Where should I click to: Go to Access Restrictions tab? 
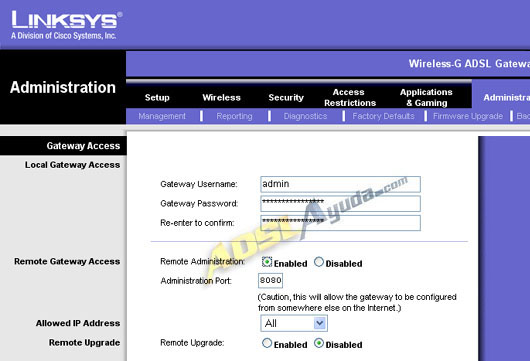[x=350, y=97]
